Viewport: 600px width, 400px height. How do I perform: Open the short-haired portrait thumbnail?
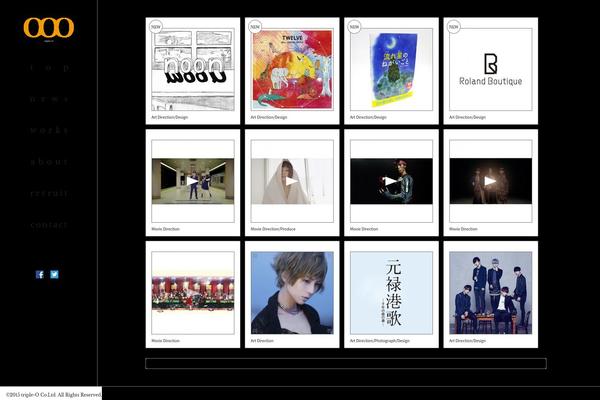point(292,293)
